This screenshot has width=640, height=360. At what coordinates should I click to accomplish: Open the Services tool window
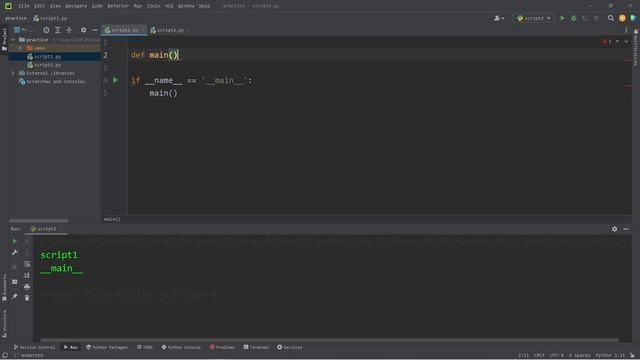[290, 347]
